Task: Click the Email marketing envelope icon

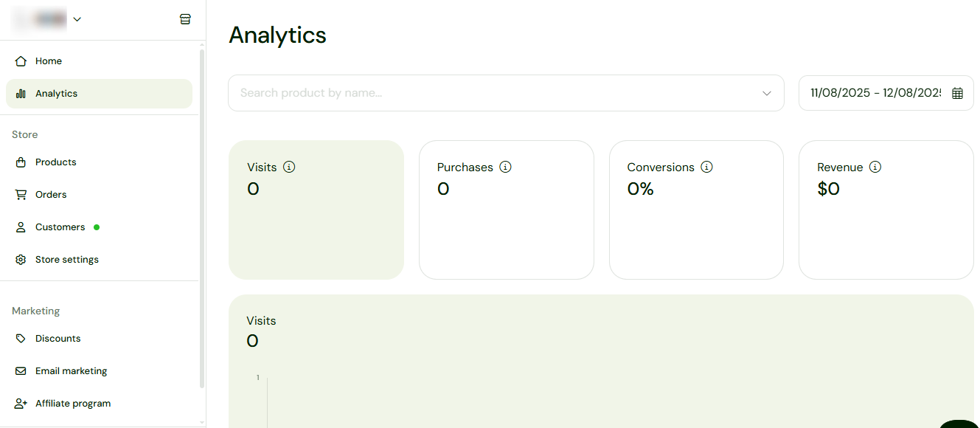Action: 21,370
